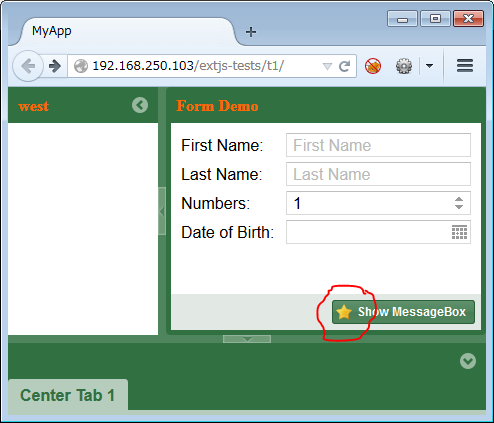This screenshot has height=423, width=494.
Task: Open a new browser tab with plus
Action: click(x=251, y=32)
